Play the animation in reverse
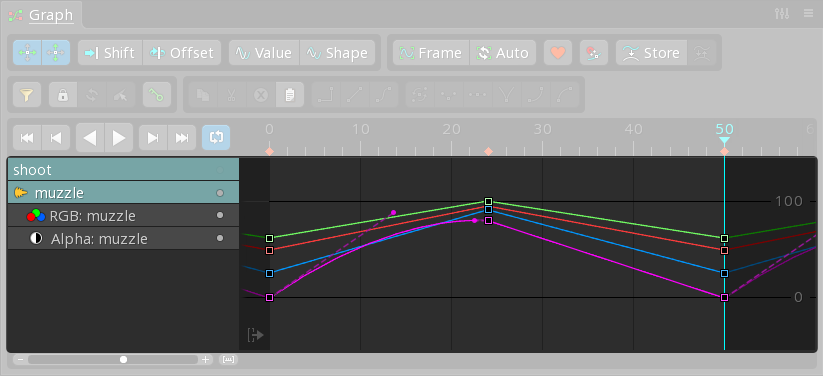Viewport: 823px width, 376px height. (x=90, y=138)
